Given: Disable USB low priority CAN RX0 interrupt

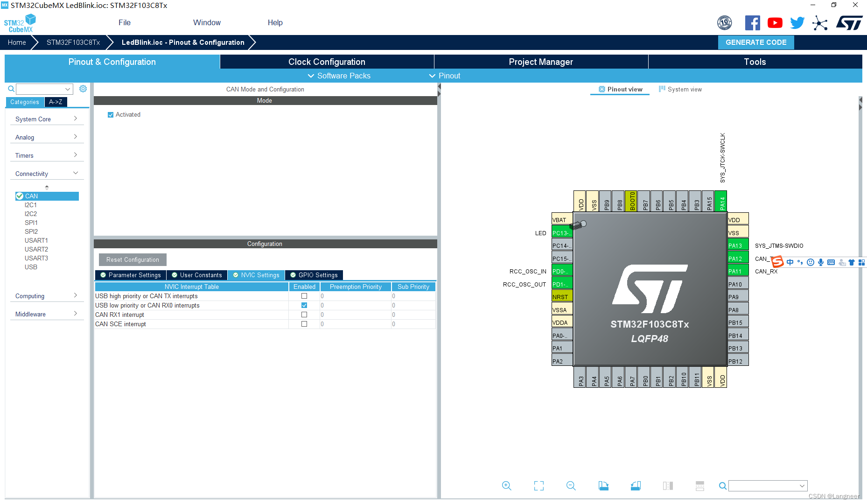Looking at the screenshot, I should [304, 305].
